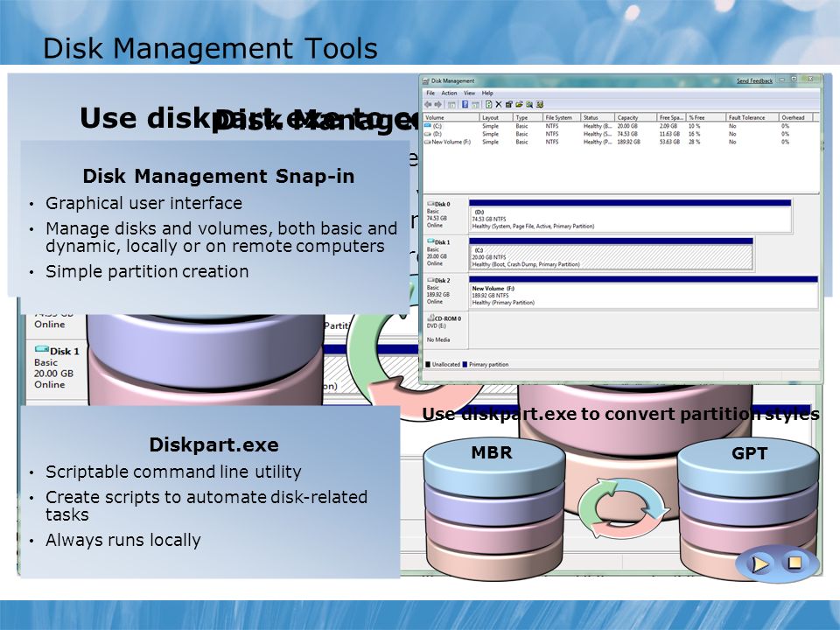Image resolution: width=840 pixels, height=630 pixels.
Task: Select the Disk 1 label in the upper window
Action: click(442, 242)
